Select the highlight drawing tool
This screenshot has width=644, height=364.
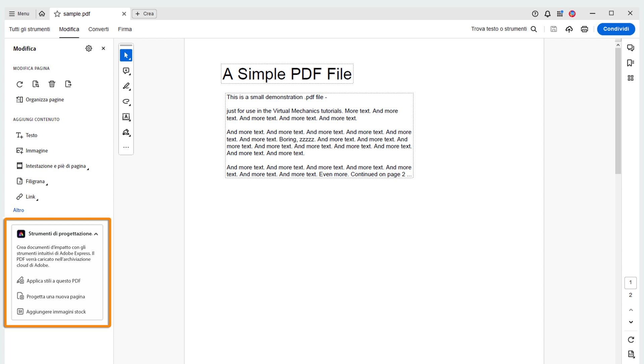pos(126,86)
